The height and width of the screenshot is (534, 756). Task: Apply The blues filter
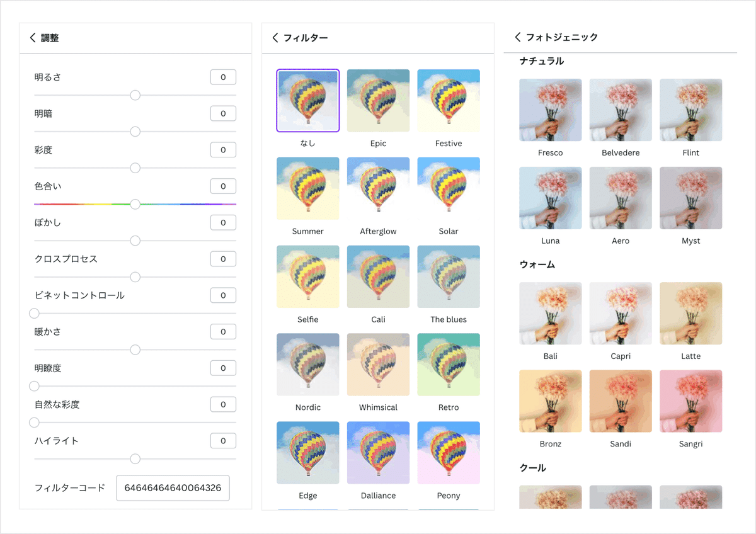449,276
